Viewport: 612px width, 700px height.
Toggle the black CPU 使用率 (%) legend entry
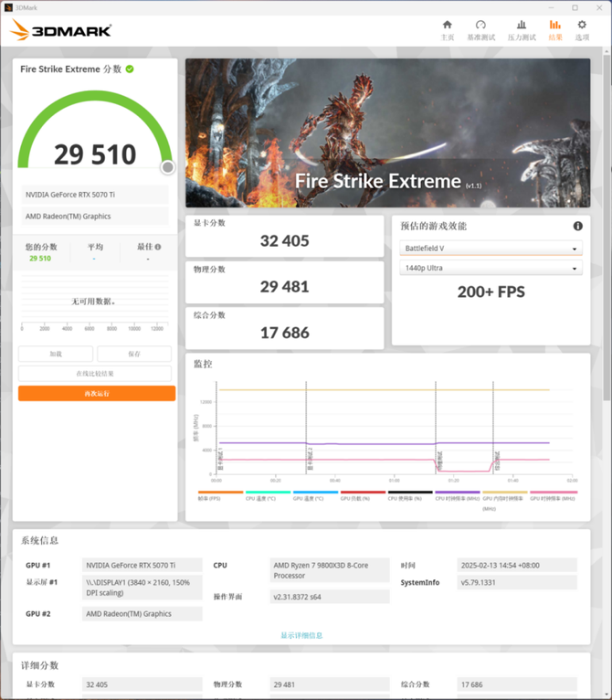click(x=410, y=495)
